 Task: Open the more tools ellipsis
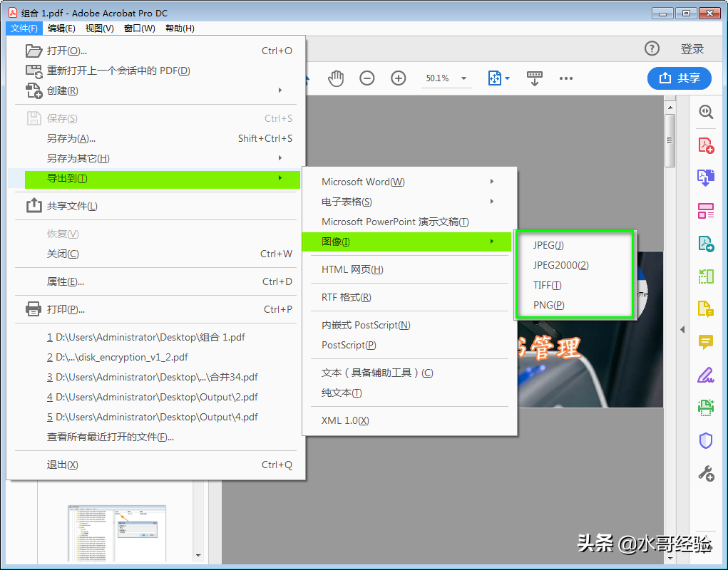point(566,78)
